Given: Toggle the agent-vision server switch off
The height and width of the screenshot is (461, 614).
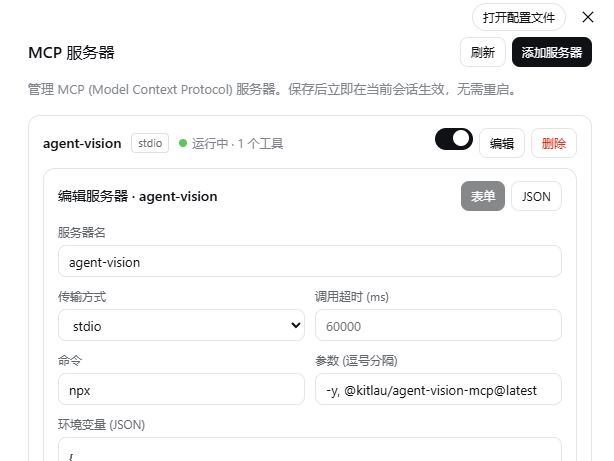Looking at the screenshot, I should (x=454, y=139).
